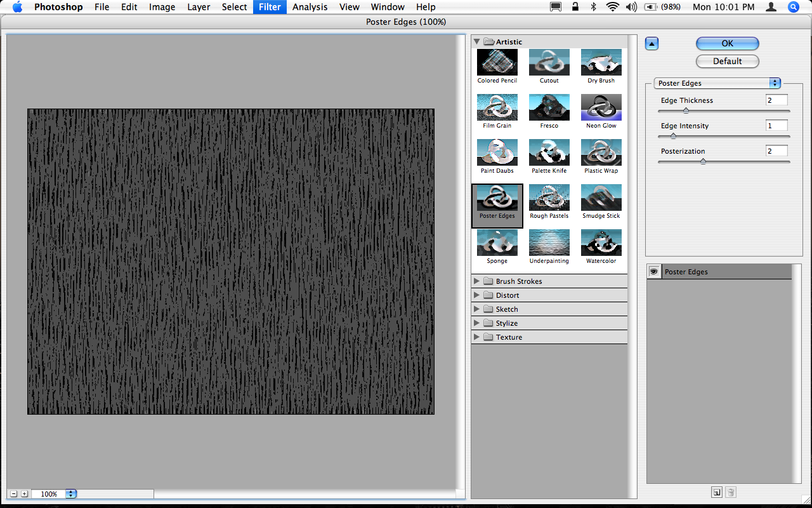Screen dimensions: 812x508
Task: Delete the effect layer with trash icon
Action: click(731, 492)
